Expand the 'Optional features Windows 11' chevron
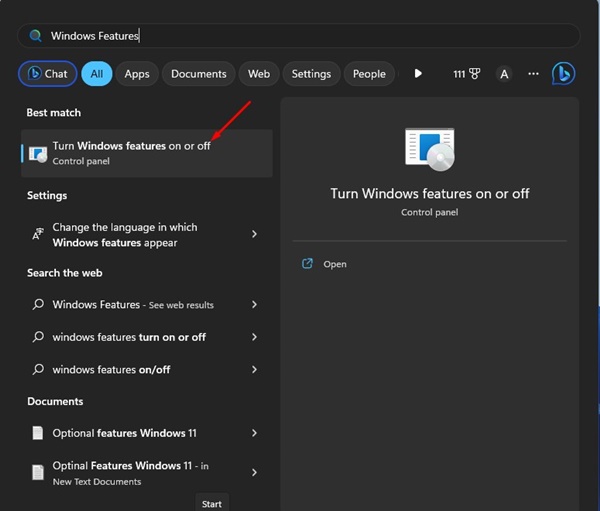 tap(254, 433)
